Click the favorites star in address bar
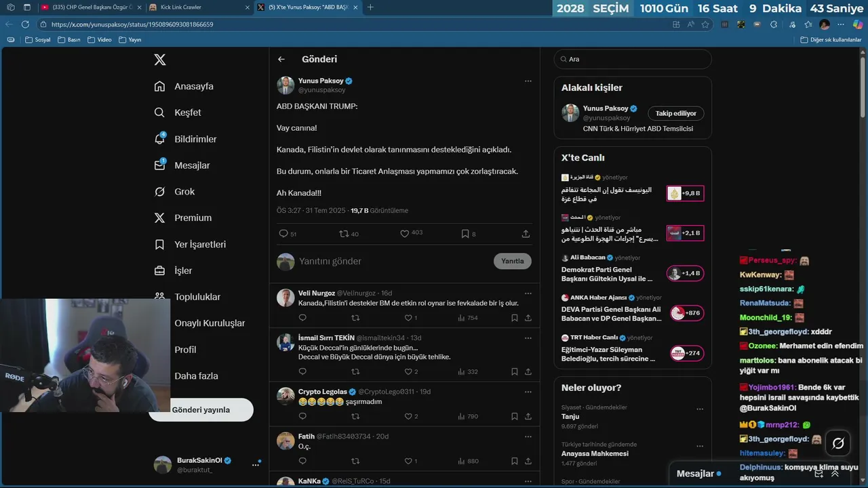The height and width of the screenshot is (488, 868). 705,24
